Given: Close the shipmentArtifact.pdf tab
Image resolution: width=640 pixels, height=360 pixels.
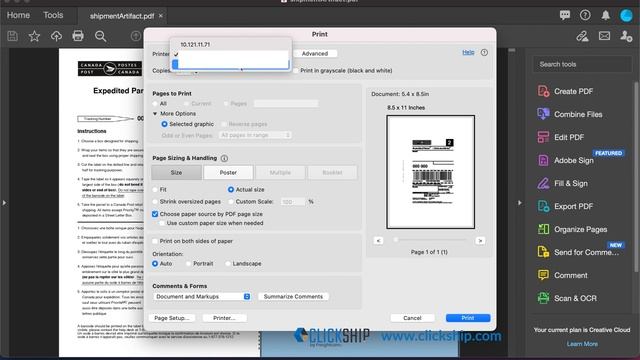Looking at the screenshot, I should [160, 16].
